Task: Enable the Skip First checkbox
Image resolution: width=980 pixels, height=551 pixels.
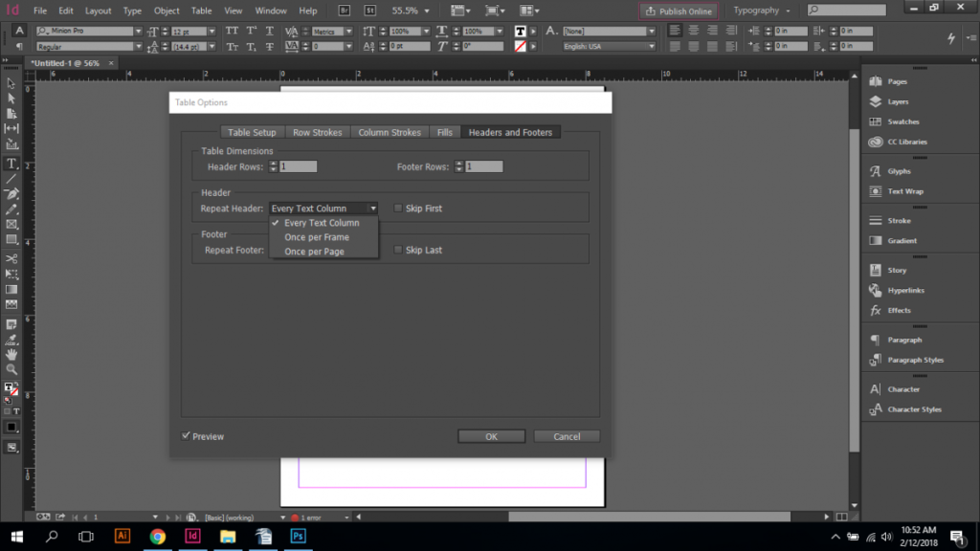Action: (398, 208)
